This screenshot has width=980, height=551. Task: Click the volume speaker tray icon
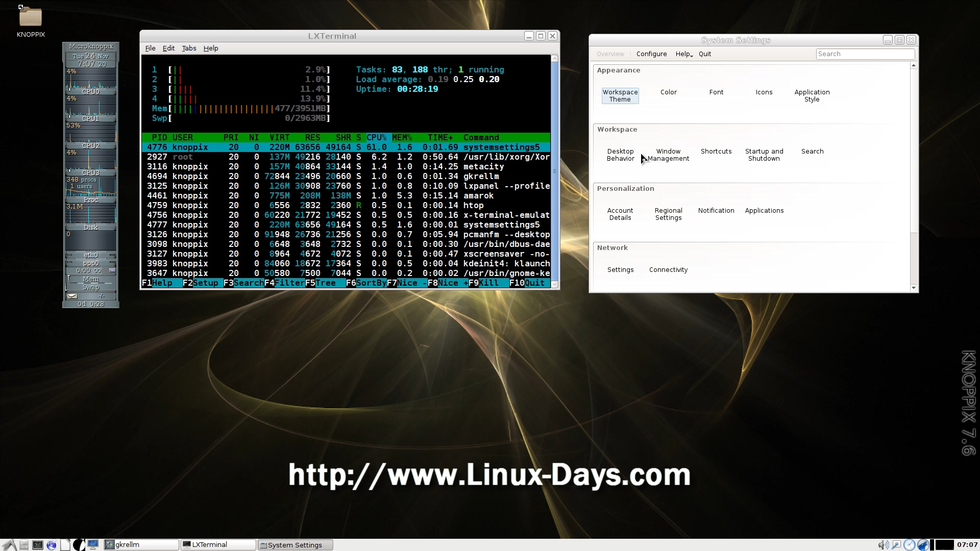[883, 545]
